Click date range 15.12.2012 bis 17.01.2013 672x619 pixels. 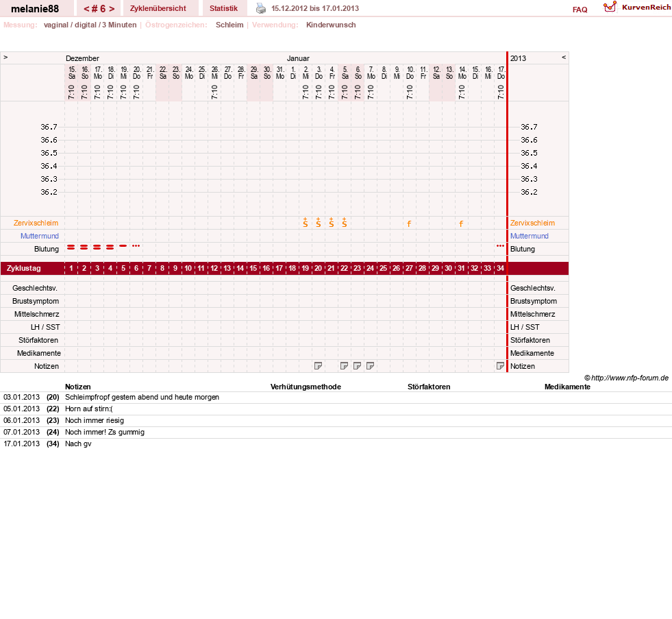tap(315, 8)
